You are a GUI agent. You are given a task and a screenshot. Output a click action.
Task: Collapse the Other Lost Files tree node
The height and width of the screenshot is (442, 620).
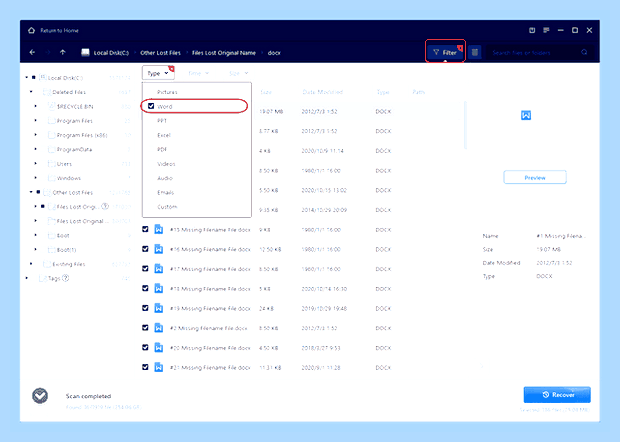pyautogui.click(x=31, y=192)
